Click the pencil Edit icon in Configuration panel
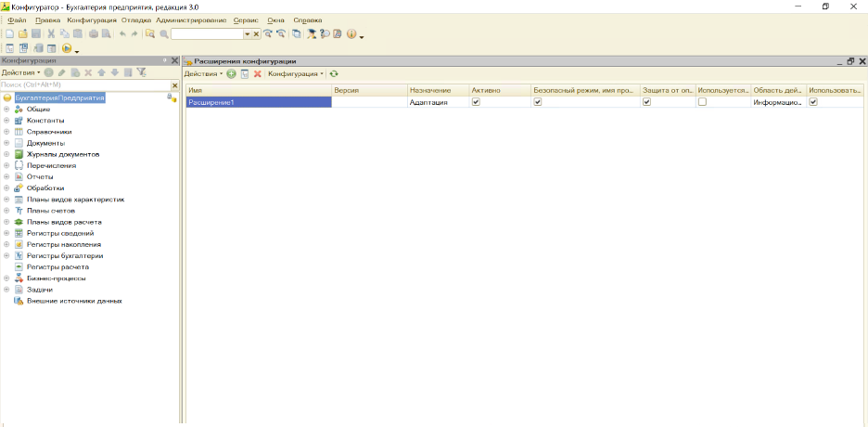Image resolution: width=868 pixels, height=427 pixels. point(62,72)
